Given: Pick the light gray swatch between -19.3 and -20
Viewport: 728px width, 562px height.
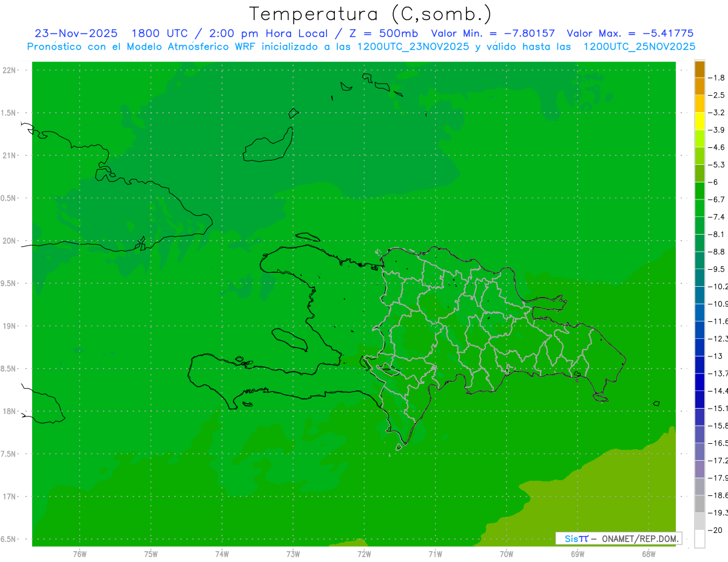Looking at the screenshot, I should pyautogui.click(x=699, y=521).
